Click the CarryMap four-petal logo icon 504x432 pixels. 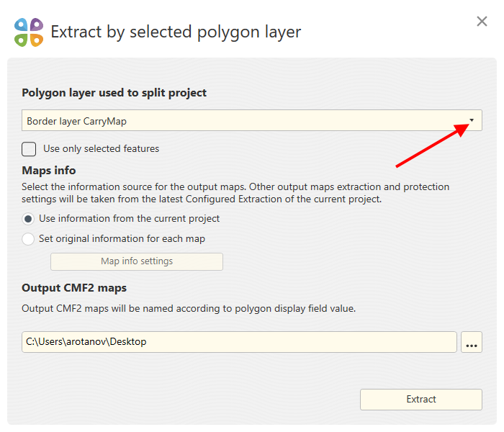[29, 32]
